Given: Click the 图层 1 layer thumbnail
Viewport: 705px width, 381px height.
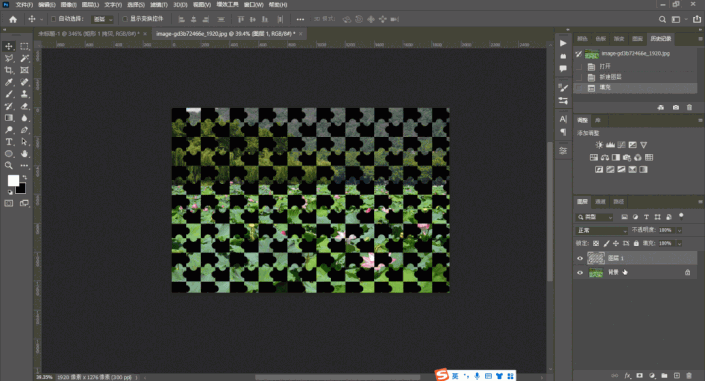Looking at the screenshot, I should [x=596, y=258].
